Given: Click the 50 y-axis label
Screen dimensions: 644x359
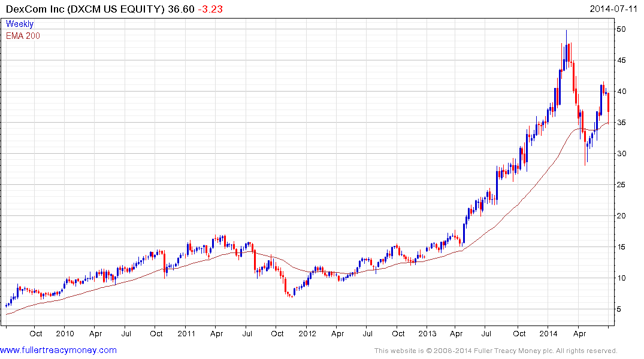Looking at the screenshot, I should [621, 29].
